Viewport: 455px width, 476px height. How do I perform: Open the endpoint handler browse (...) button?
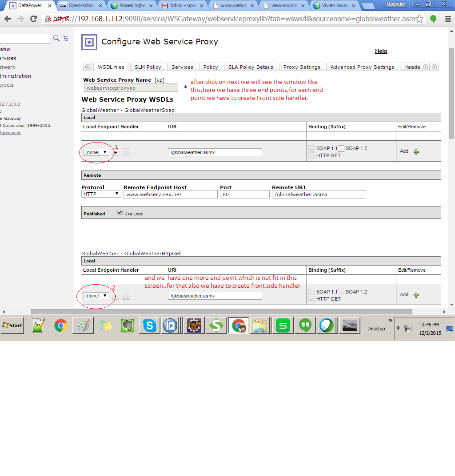click(x=126, y=152)
